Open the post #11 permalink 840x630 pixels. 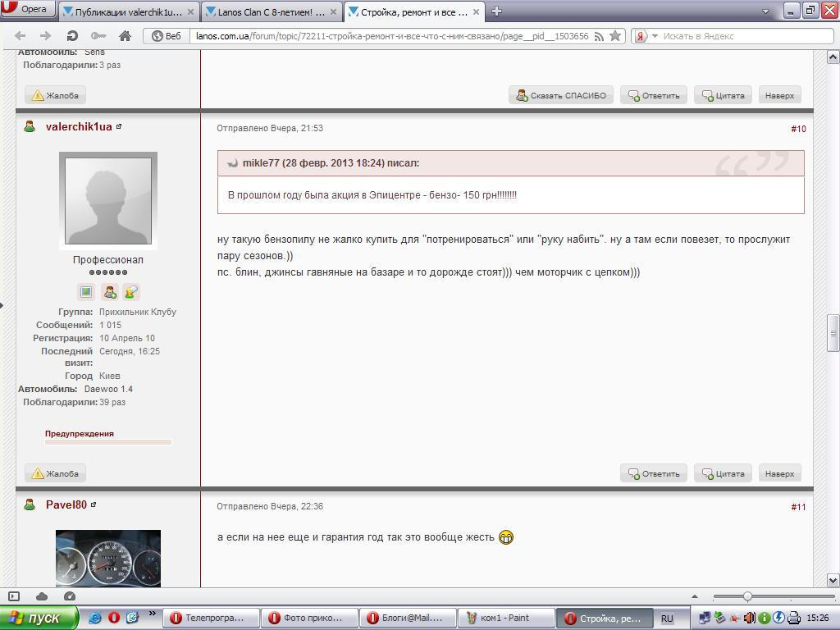pyautogui.click(x=798, y=507)
